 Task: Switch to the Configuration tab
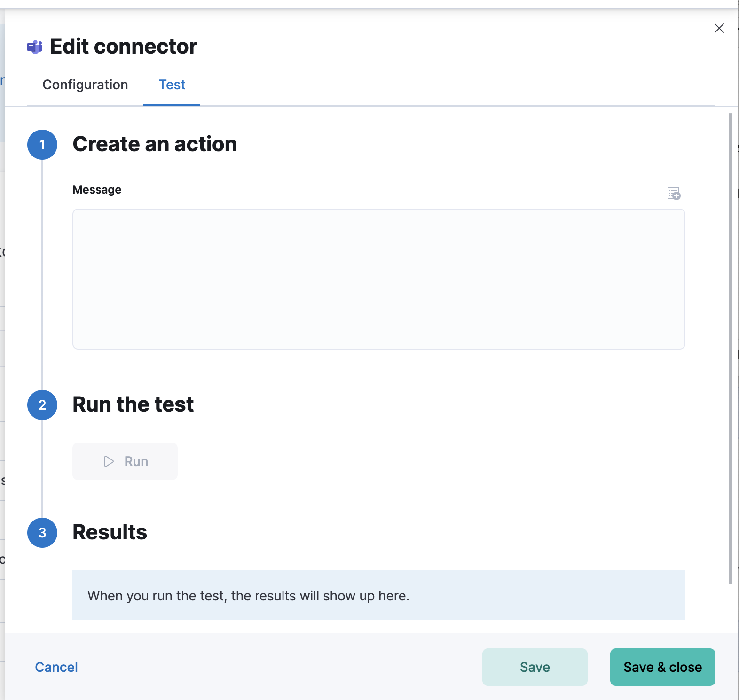(85, 85)
